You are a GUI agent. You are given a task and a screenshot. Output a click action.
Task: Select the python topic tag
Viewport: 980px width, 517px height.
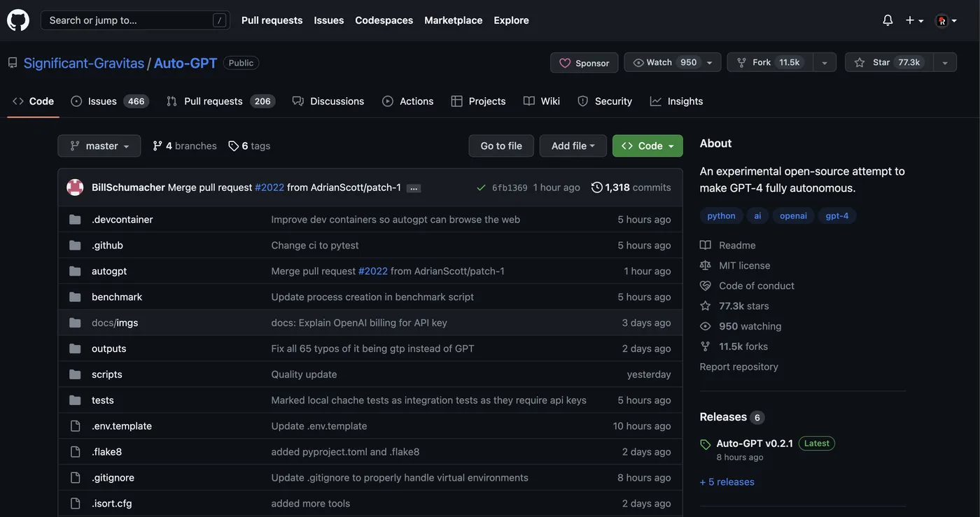point(721,215)
